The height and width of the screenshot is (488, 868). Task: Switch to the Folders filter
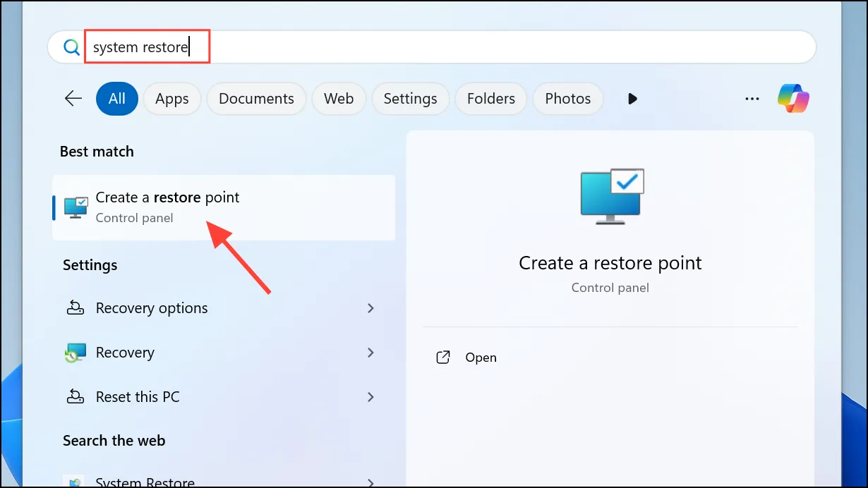click(x=491, y=99)
